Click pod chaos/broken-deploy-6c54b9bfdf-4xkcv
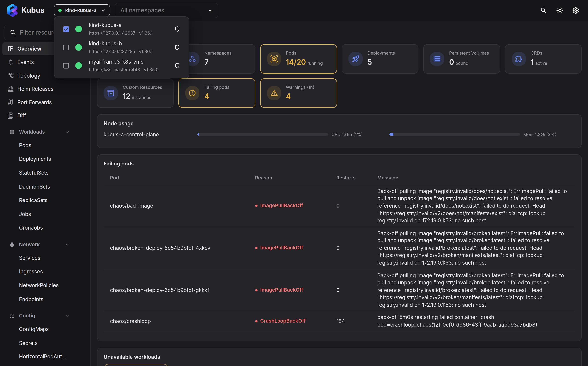Viewport: 588px width, 366px height. tap(160, 248)
